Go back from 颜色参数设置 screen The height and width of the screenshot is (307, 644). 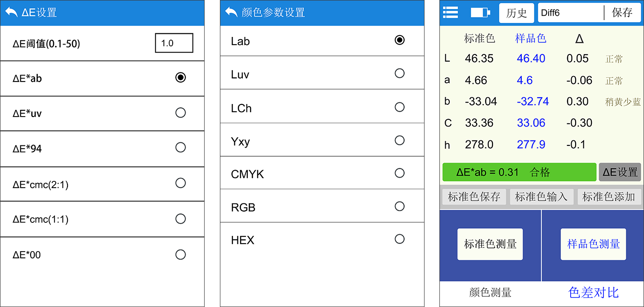[x=231, y=12]
